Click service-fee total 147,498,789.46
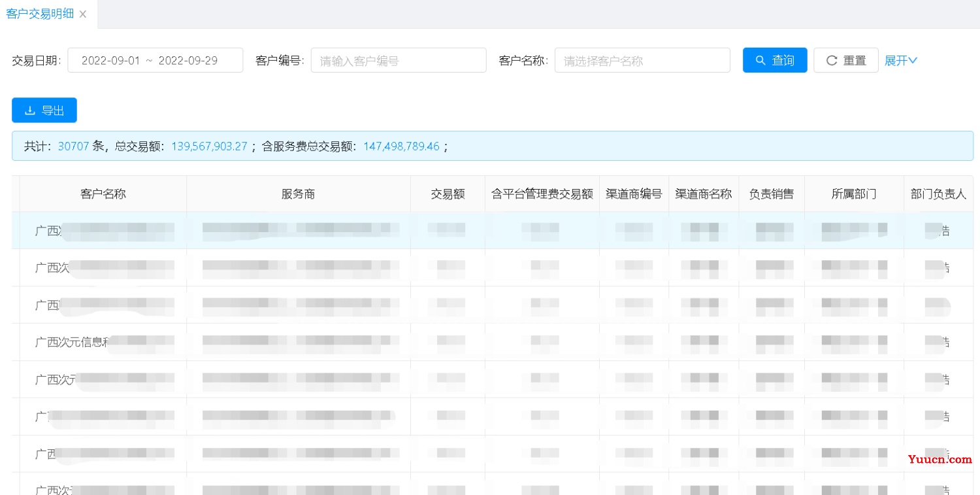Viewport: 980px width, 495px height. 401,146
